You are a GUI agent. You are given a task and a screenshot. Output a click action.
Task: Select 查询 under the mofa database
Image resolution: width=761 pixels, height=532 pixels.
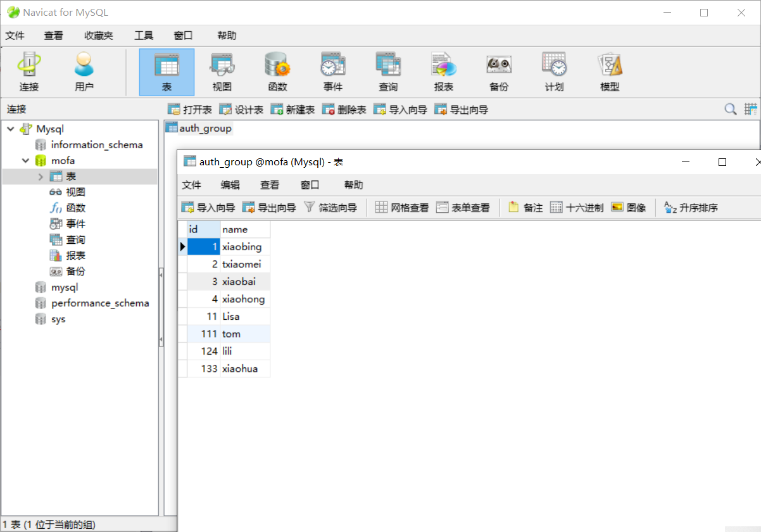(75, 239)
